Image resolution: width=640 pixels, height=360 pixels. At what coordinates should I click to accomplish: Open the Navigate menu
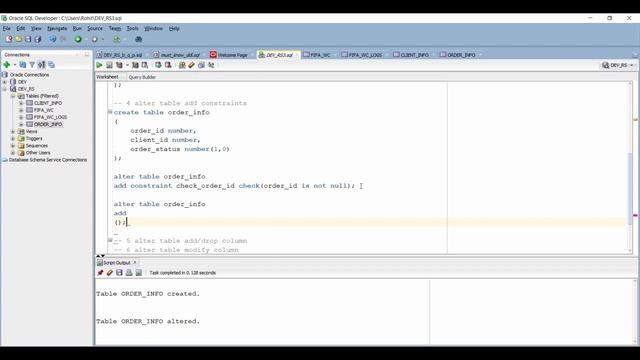(57, 29)
